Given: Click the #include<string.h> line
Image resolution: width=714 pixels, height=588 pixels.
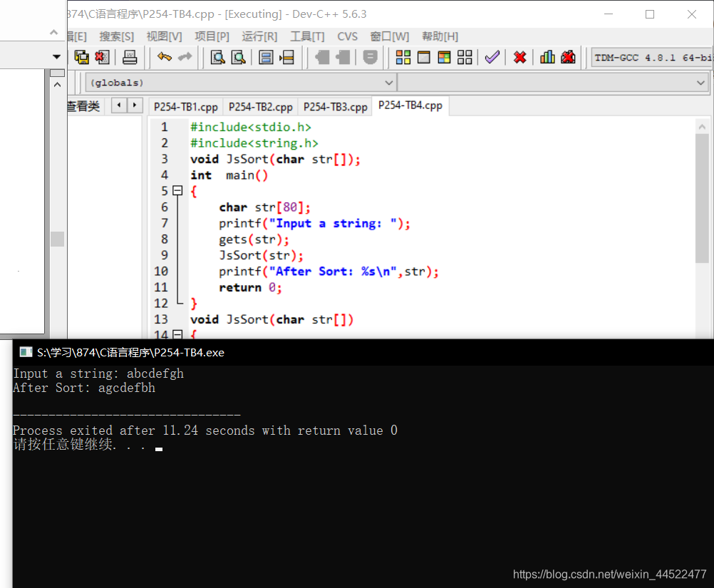Looking at the screenshot, I should point(254,143).
